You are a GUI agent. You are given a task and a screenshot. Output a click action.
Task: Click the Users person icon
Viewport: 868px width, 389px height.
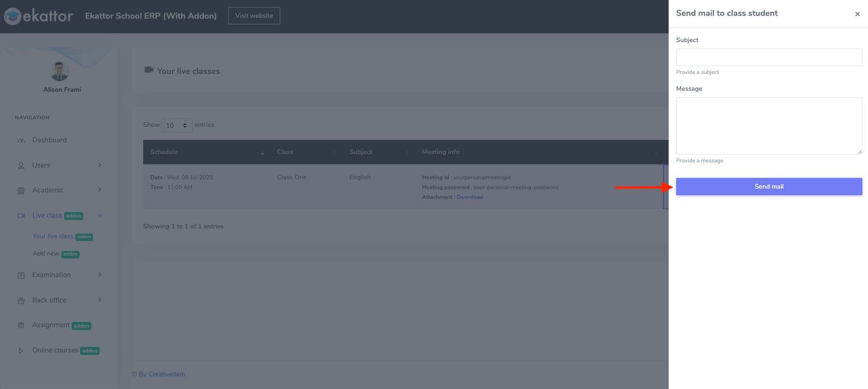pos(21,166)
